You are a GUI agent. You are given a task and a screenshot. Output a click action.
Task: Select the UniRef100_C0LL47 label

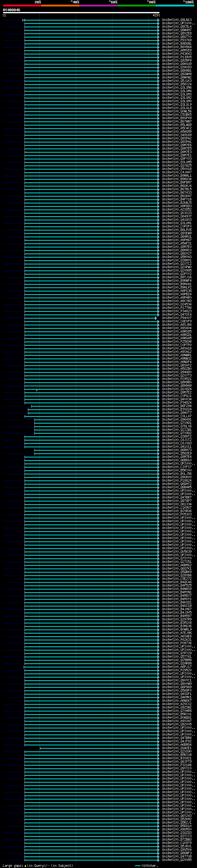177,416
